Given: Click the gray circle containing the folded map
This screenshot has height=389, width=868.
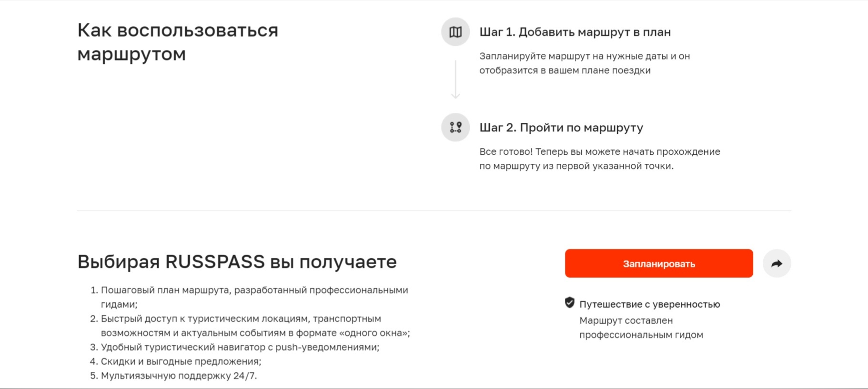Looking at the screenshot, I should tap(456, 33).
